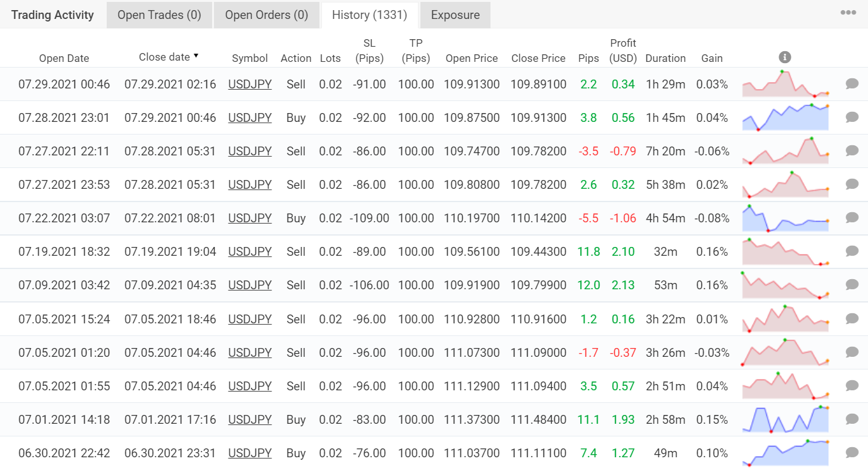This screenshot has width=868, height=468.
Task: Open comment bubble for 06.30.2021 22:42 trade
Action: (x=852, y=453)
